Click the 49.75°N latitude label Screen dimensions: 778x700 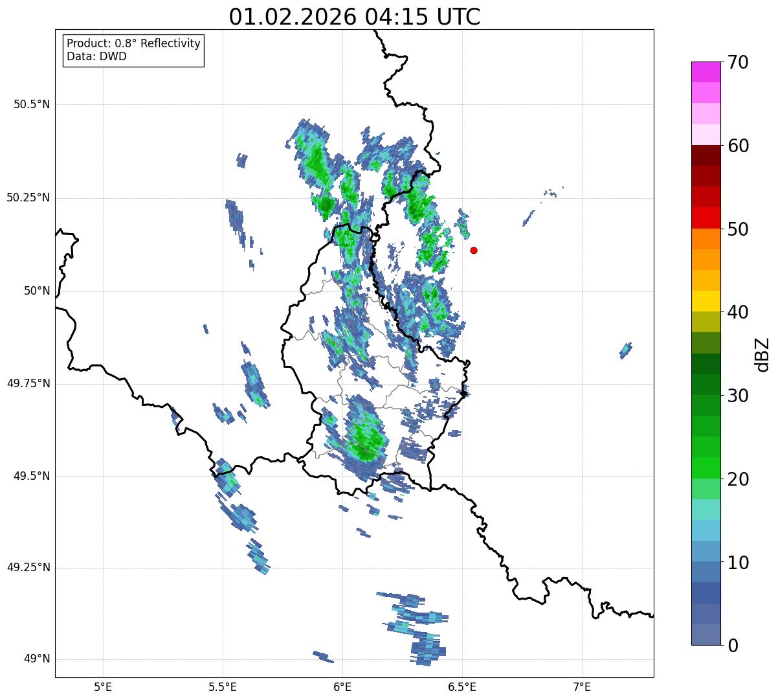tap(28, 383)
